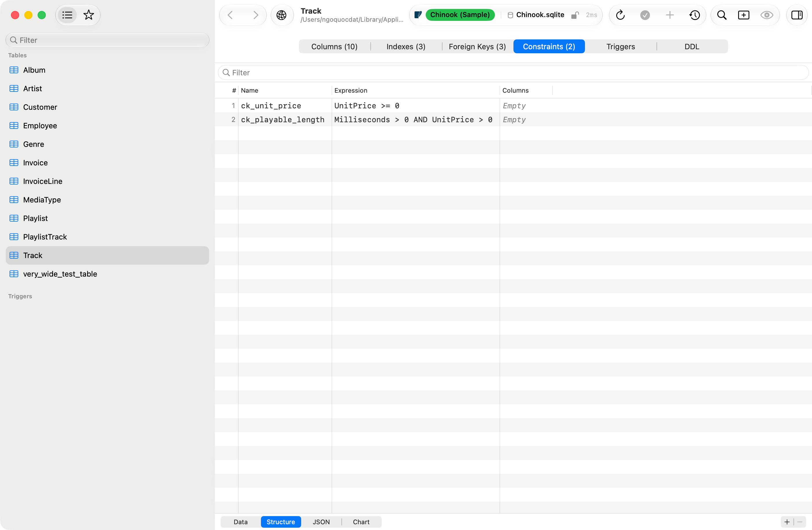Click the magnifier search icon in toolbar

pyautogui.click(x=722, y=15)
